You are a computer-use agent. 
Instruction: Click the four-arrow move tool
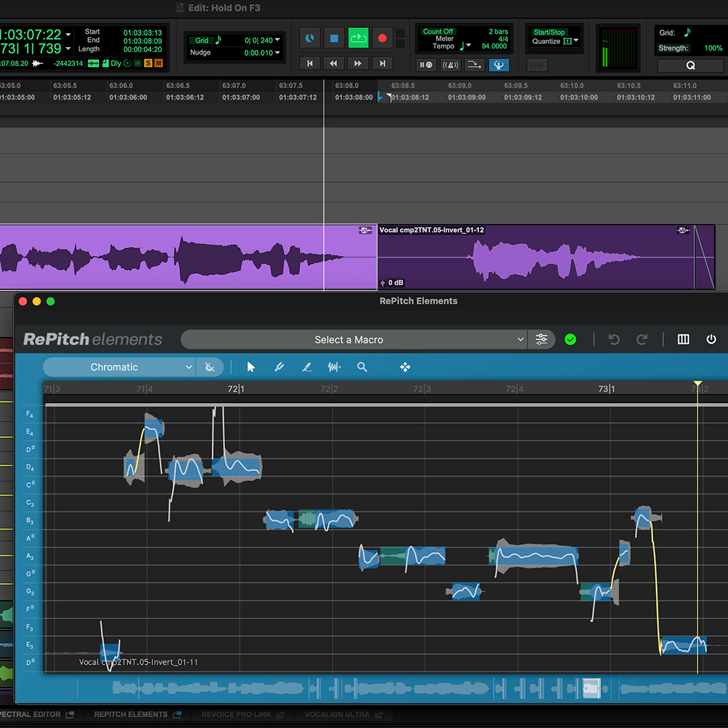point(405,367)
